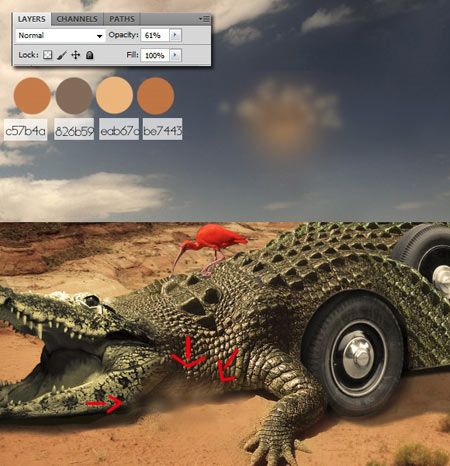Click the Opacity 61% input field
This screenshot has height=466, width=450.
click(155, 35)
